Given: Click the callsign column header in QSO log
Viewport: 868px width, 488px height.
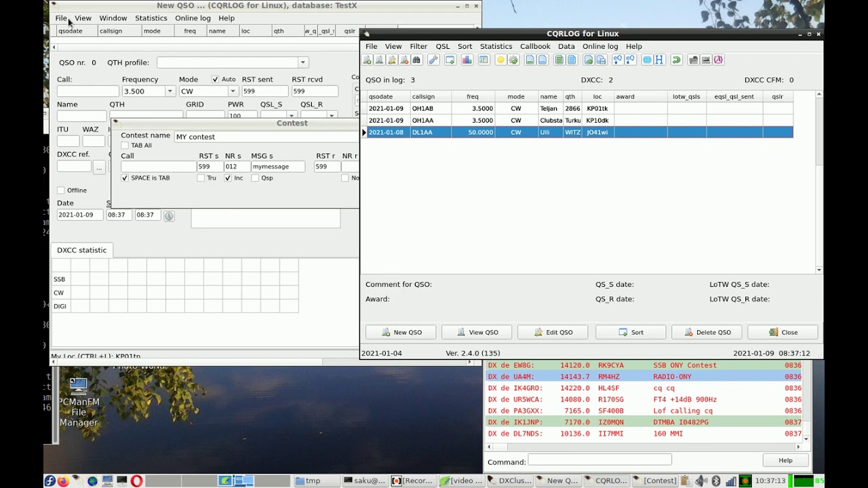Looking at the screenshot, I should pos(430,97).
